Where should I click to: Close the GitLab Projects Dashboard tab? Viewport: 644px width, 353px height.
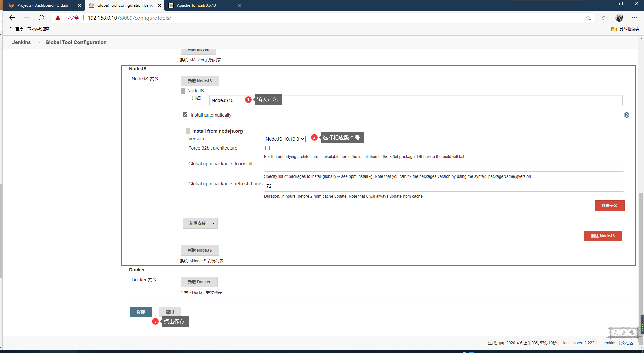pyautogui.click(x=79, y=5)
